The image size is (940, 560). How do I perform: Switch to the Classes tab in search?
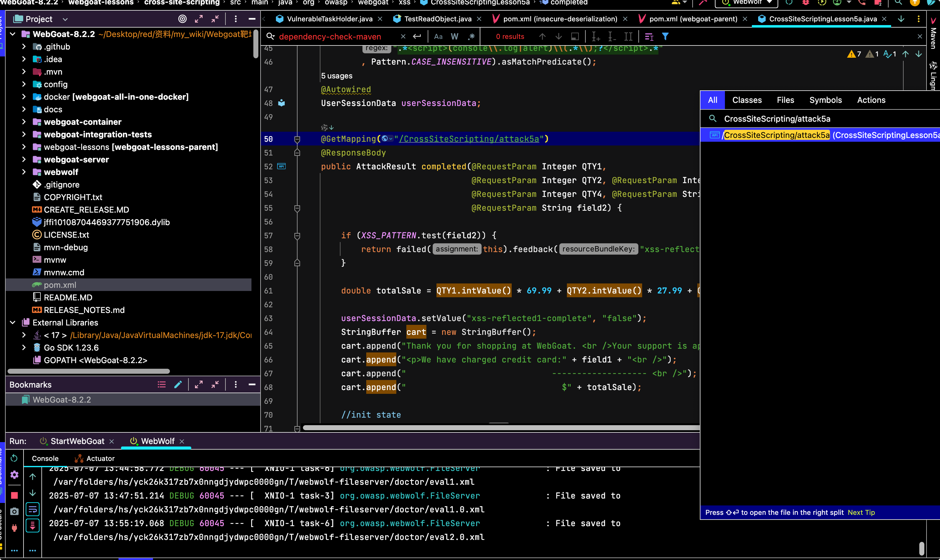coord(747,100)
